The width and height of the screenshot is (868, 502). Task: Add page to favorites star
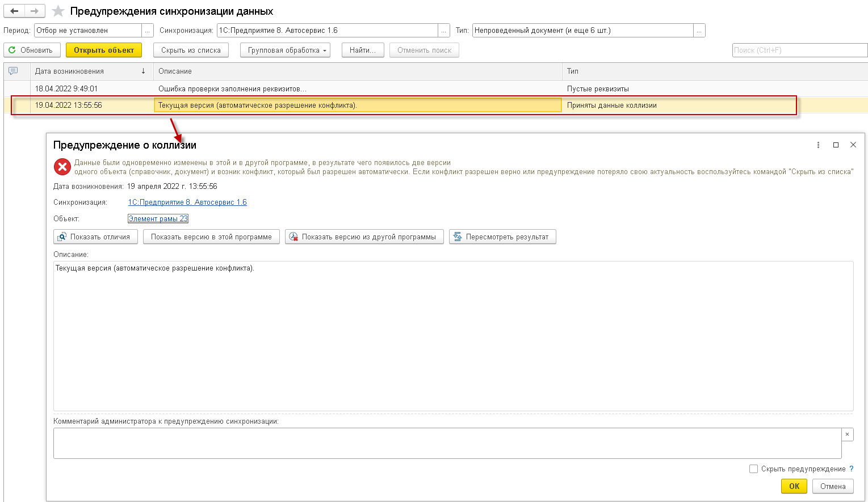[x=58, y=11]
